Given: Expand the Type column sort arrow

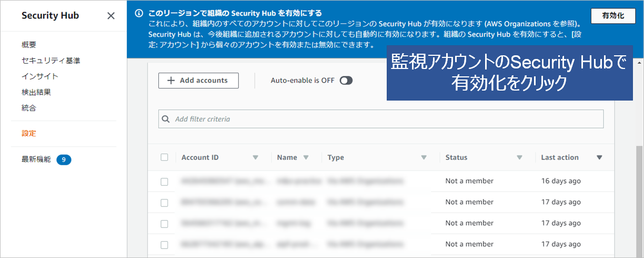Looking at the screenshot, I should [424, 157].
